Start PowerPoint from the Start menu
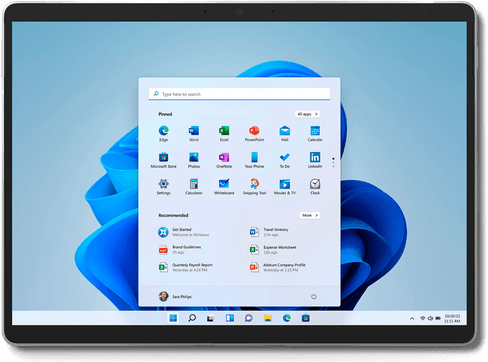Image resolution: width=488 pixels, height=362 pixels. (254, 133)
